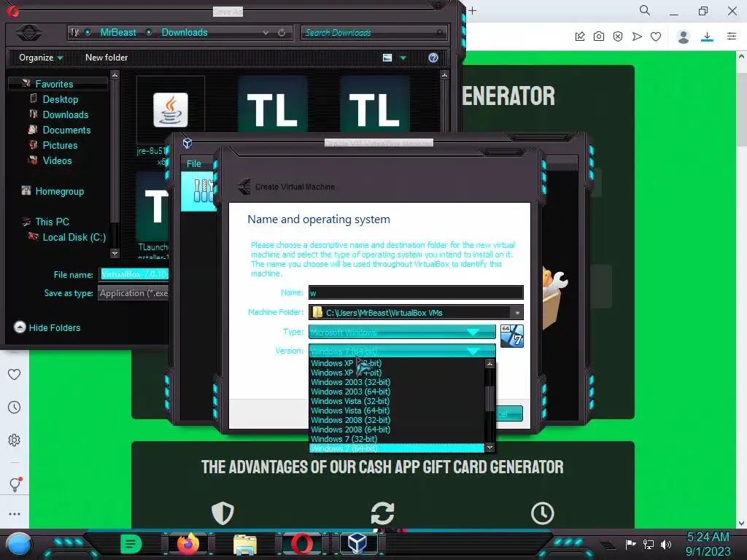
Task: Open the lightbulb tips icon in sidebar
Action: (x=15, y=484)
